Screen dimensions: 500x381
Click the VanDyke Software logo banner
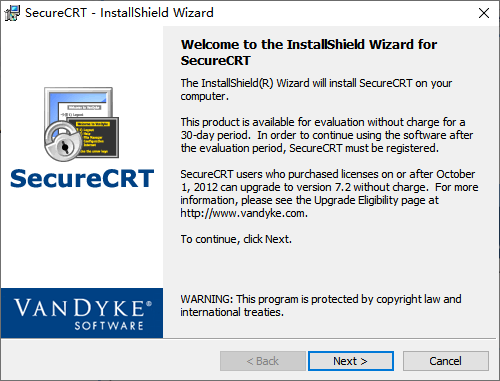tap(82, 313)
